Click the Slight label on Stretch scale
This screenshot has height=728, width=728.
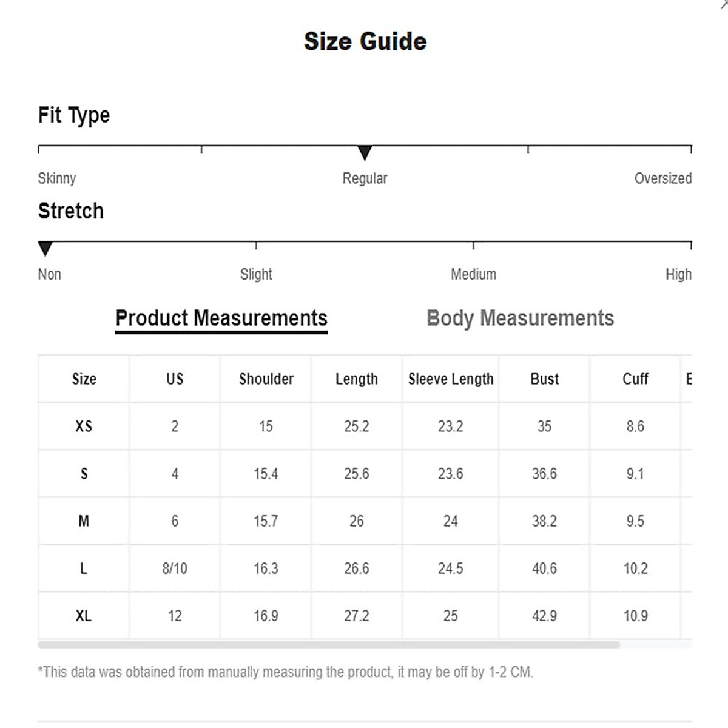click(256, 274)
